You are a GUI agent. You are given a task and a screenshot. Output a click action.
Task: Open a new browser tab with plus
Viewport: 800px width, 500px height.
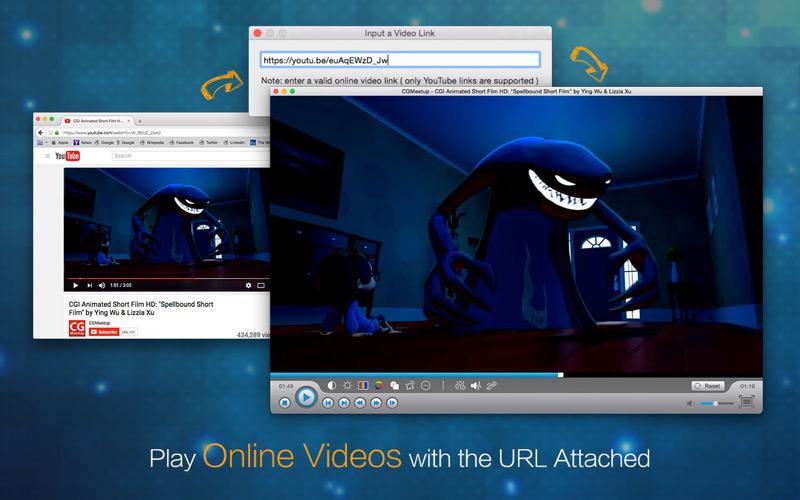coord(140,121)
